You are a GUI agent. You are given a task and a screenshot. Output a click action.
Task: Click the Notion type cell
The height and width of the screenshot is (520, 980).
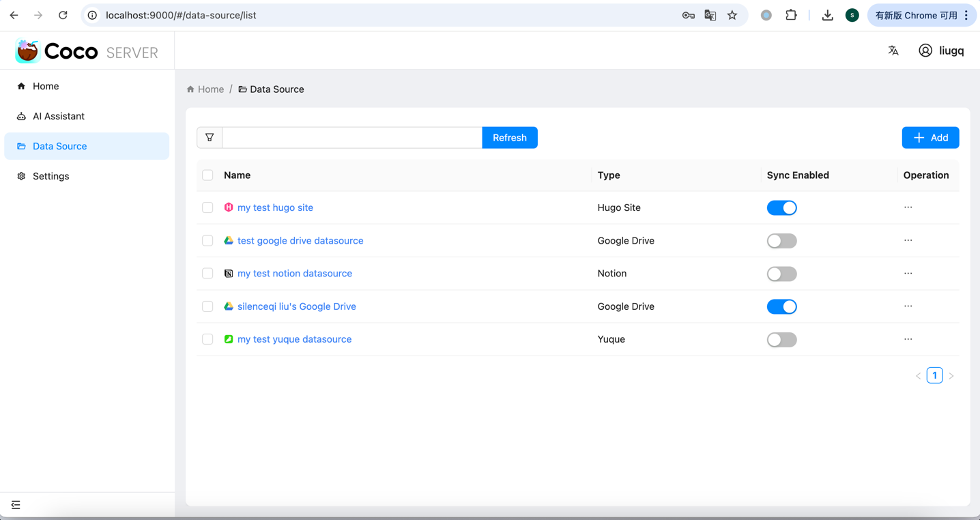click(611, 274)
